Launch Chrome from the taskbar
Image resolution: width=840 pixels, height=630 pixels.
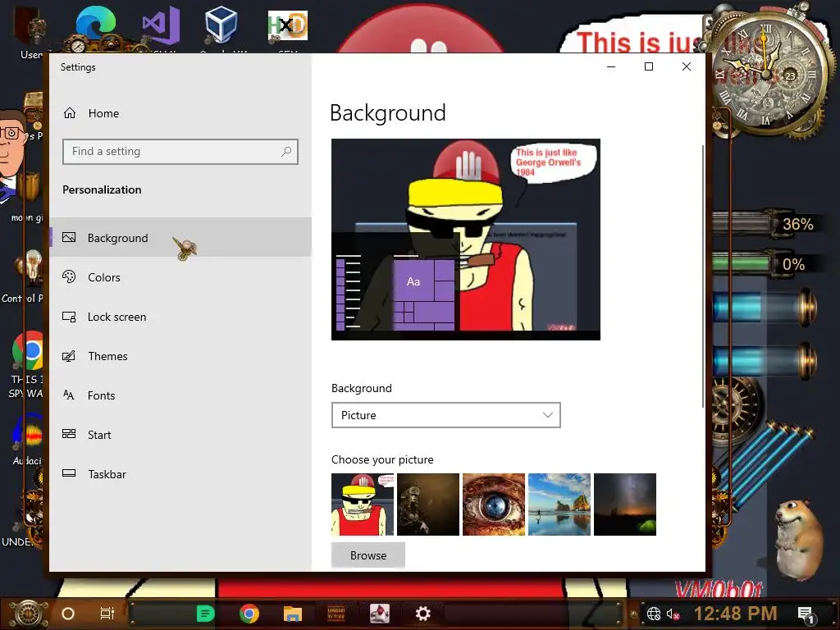pyautogui.click(x=249, y=614)
